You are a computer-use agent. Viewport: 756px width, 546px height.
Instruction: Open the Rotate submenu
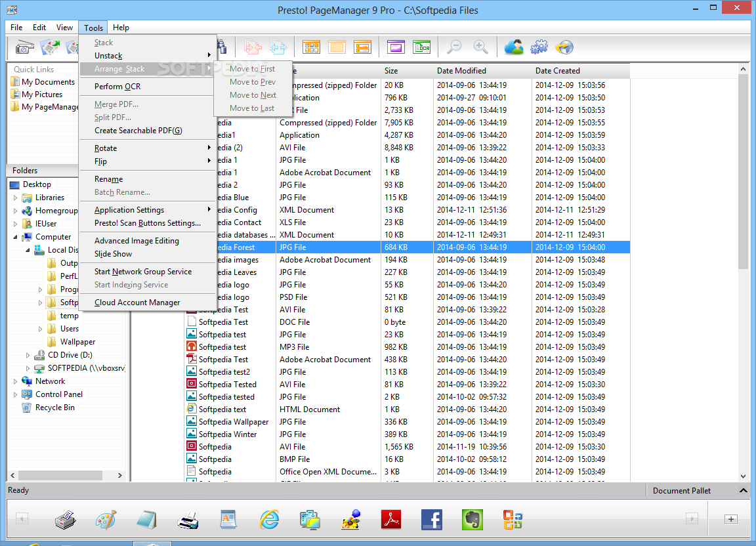pyautogui.click(x=147, y=148)
